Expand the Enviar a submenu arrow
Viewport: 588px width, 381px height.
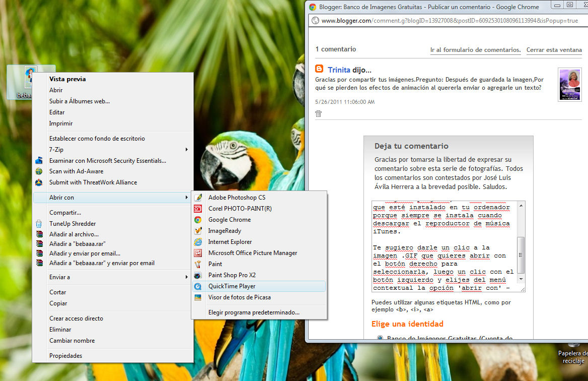(x=186, y=277)
